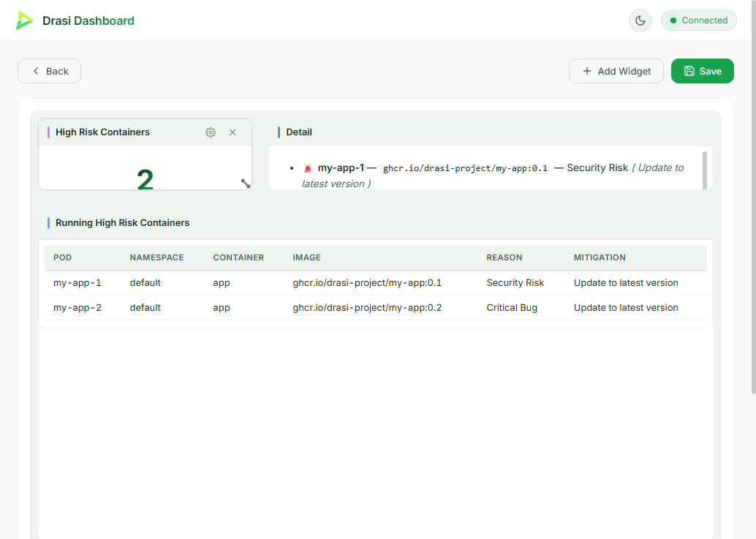Click image ghcr.io/drasi-project/my-app:0.1 in table

tap(367, 282)
